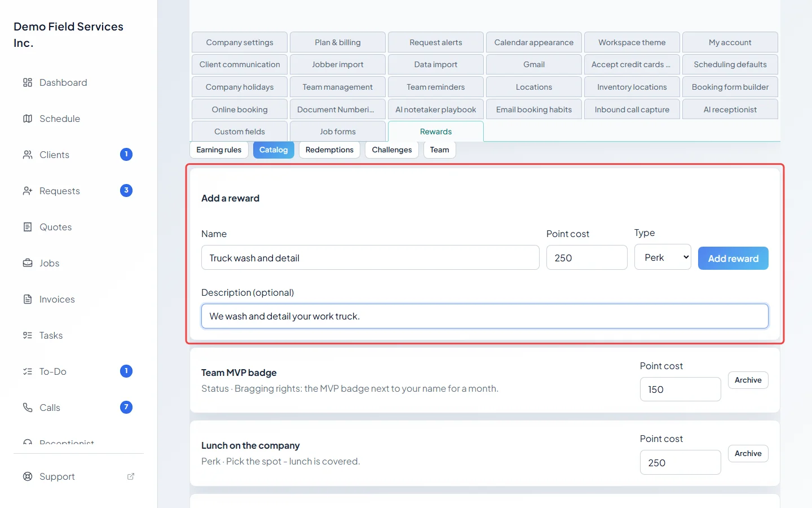Viewport: 812px width, 508px height.
Task: Click the Description (optional) input field
Action: 485,316
